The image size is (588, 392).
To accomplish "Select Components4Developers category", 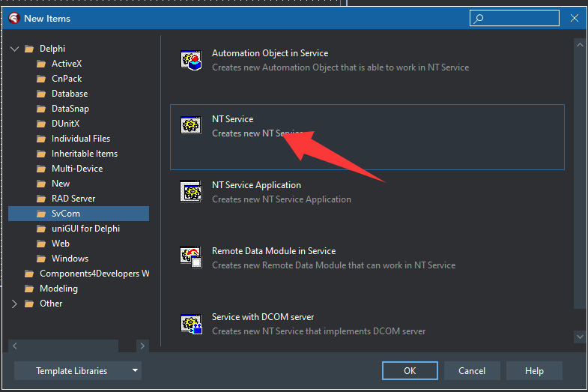I will 94,274.
